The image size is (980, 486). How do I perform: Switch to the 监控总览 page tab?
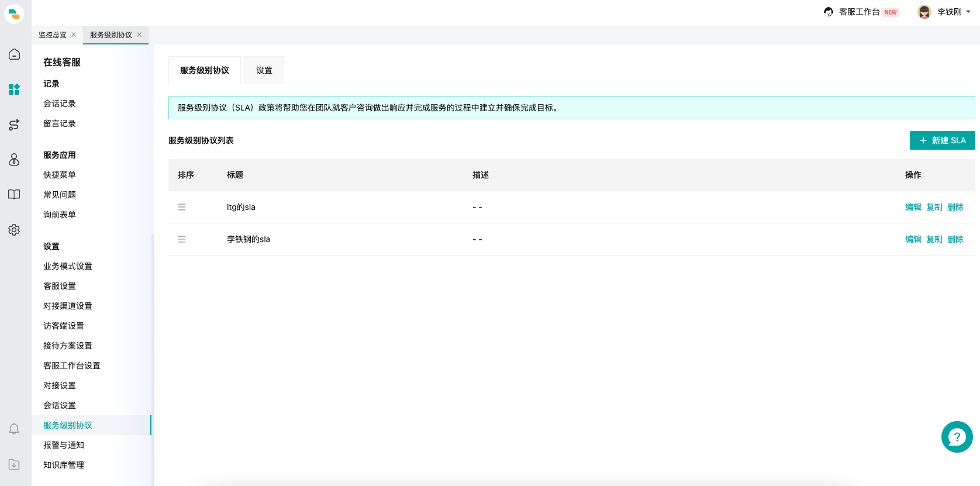[x=53, y=35]
